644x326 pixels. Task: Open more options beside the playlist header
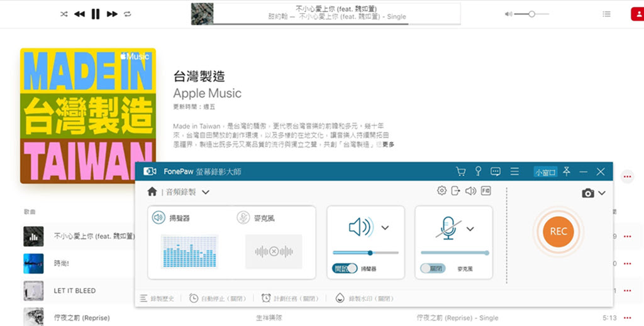tap(627, 177)
